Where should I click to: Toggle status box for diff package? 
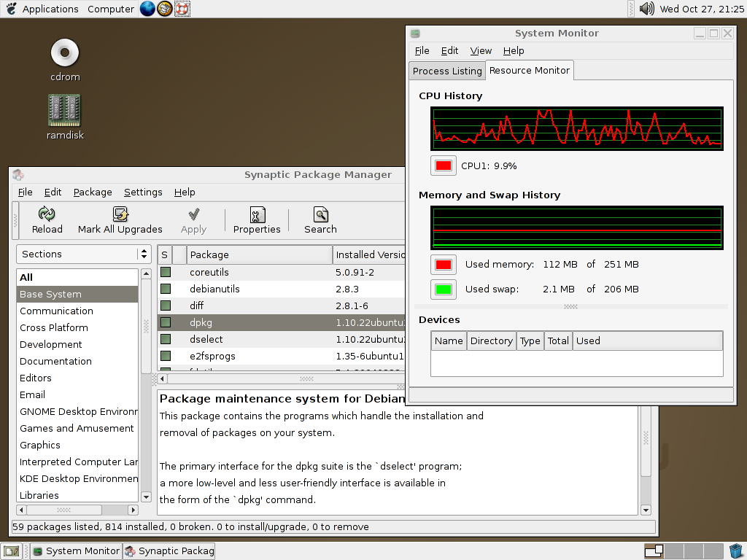tap(166, 306)
